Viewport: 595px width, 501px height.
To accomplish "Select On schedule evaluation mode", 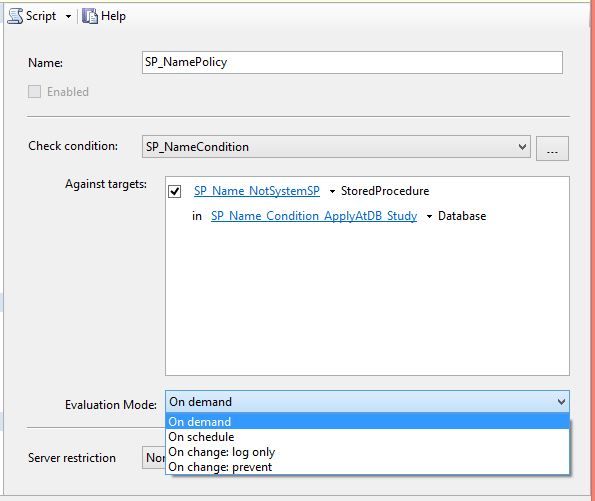I will [367, 437].
